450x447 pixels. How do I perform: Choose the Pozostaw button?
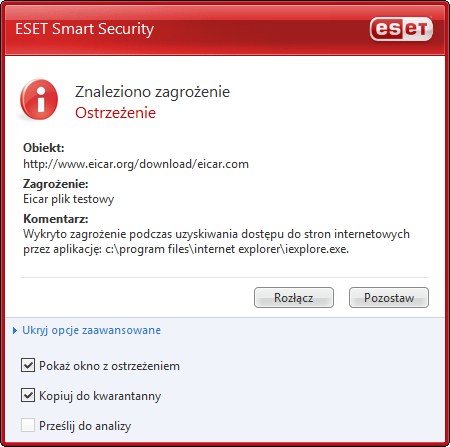389,297
